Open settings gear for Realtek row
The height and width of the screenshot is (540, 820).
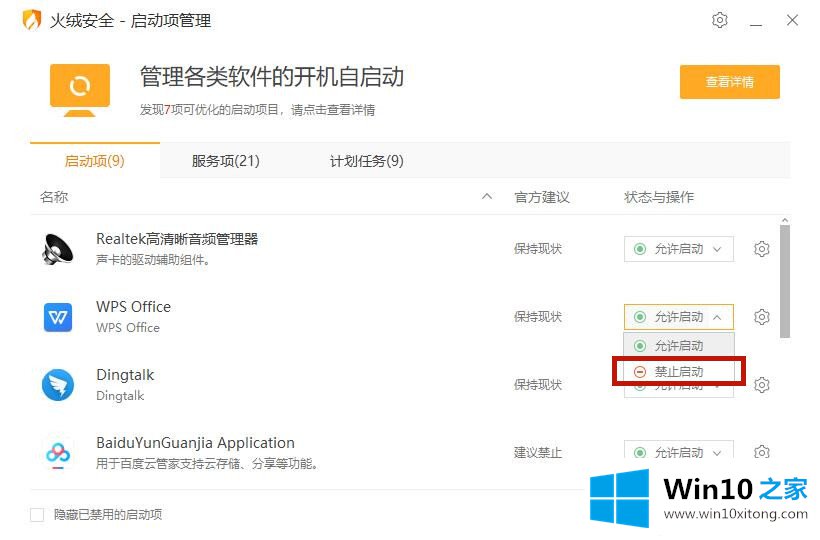761,249
